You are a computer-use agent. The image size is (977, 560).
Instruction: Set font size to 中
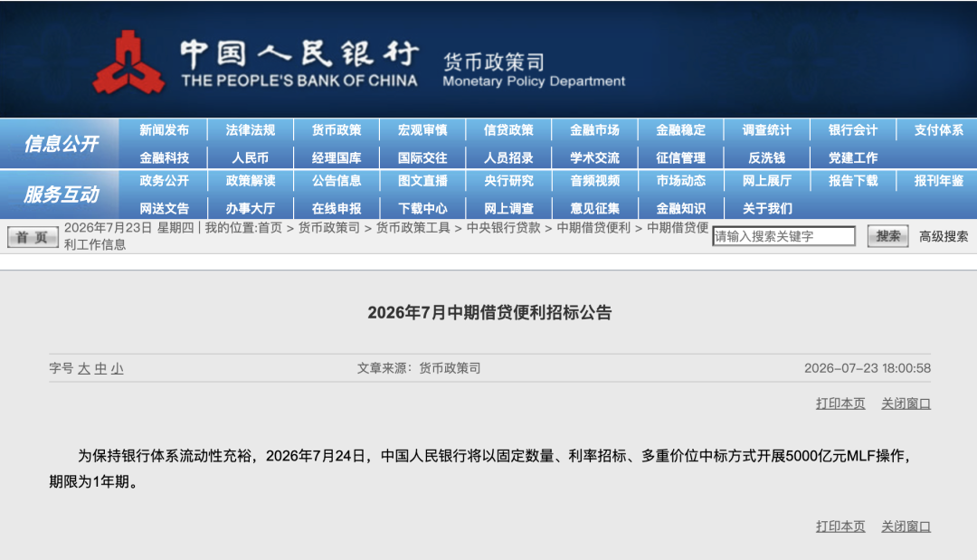100,369
